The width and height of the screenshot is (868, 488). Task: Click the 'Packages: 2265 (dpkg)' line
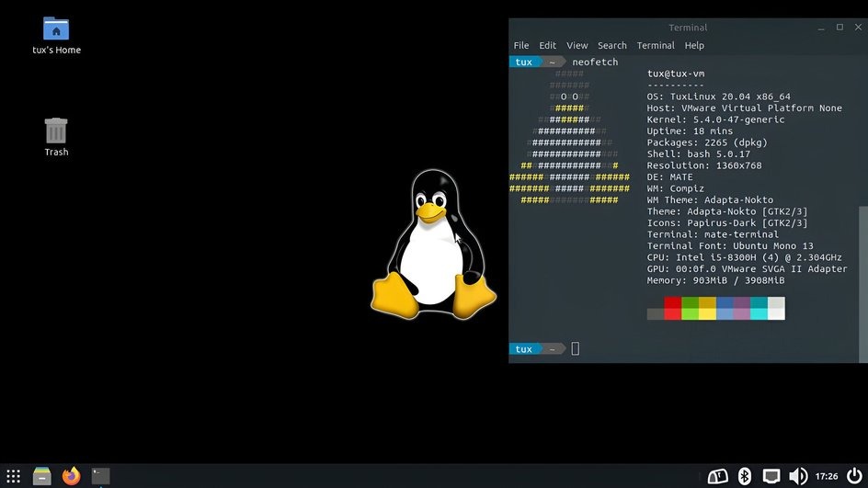(707, 142)
